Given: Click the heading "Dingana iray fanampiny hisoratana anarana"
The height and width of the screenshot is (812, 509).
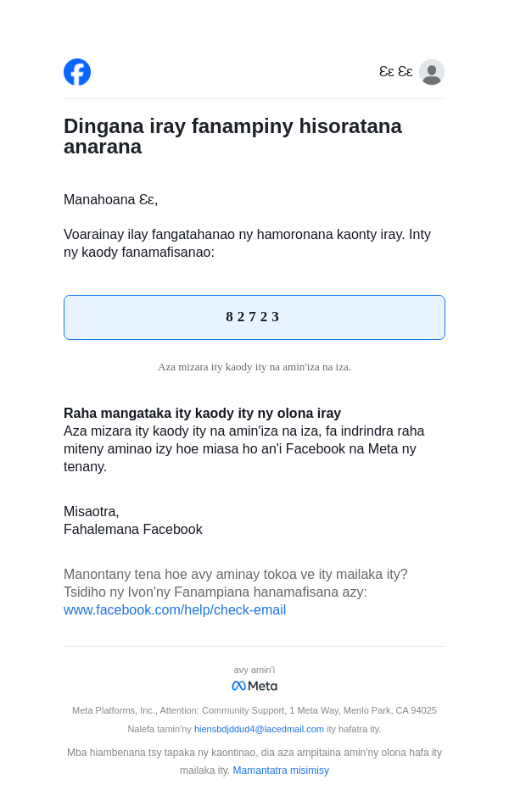Looking at the screenshot, I should pos(232,136).
